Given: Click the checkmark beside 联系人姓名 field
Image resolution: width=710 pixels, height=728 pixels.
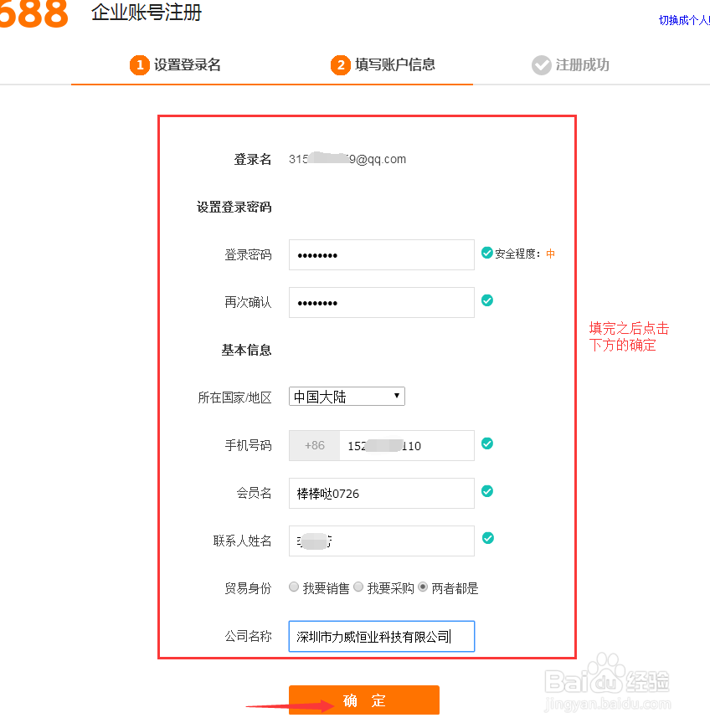Looking at the screenshot, I should pyautogui.click(x=487, y=538).
